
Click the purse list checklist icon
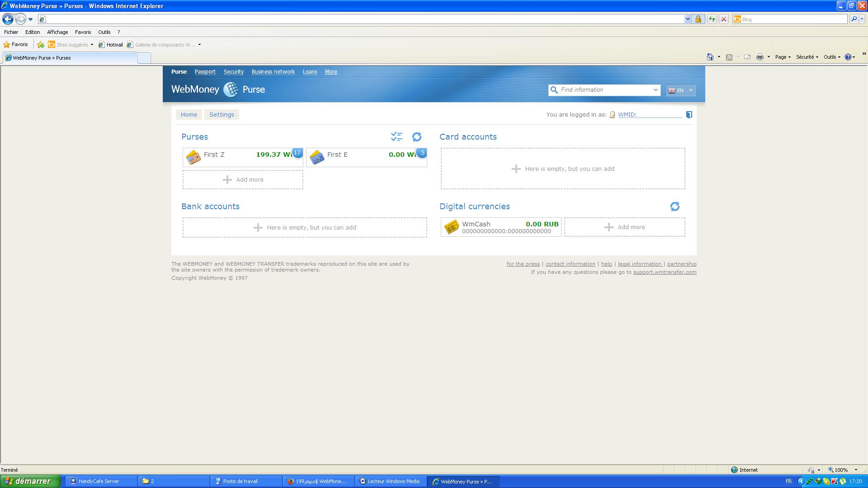396,136
